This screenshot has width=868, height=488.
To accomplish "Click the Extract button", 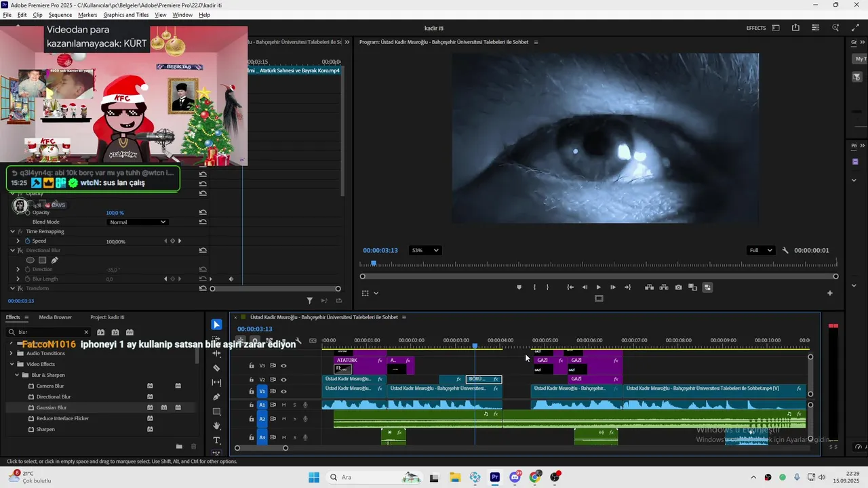I will [x=663, y=287].
